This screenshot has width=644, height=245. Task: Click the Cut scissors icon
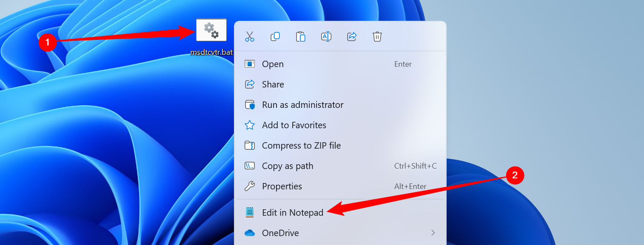(x=250, y=37)
